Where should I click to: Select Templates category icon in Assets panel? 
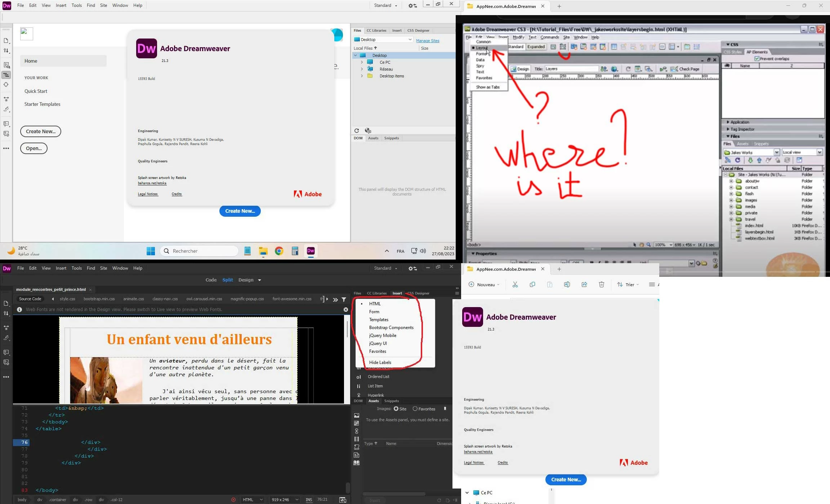pos(357,455)
